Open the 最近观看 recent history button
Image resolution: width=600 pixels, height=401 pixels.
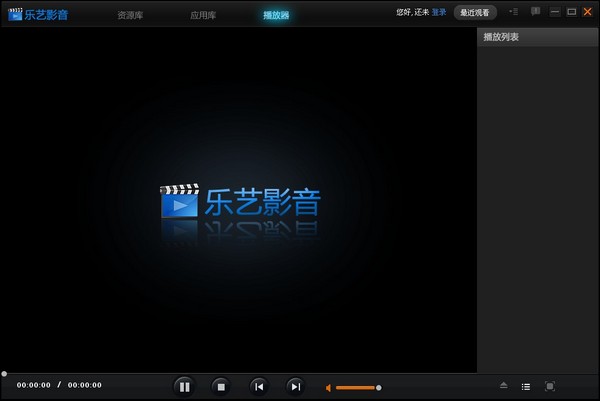475,12
